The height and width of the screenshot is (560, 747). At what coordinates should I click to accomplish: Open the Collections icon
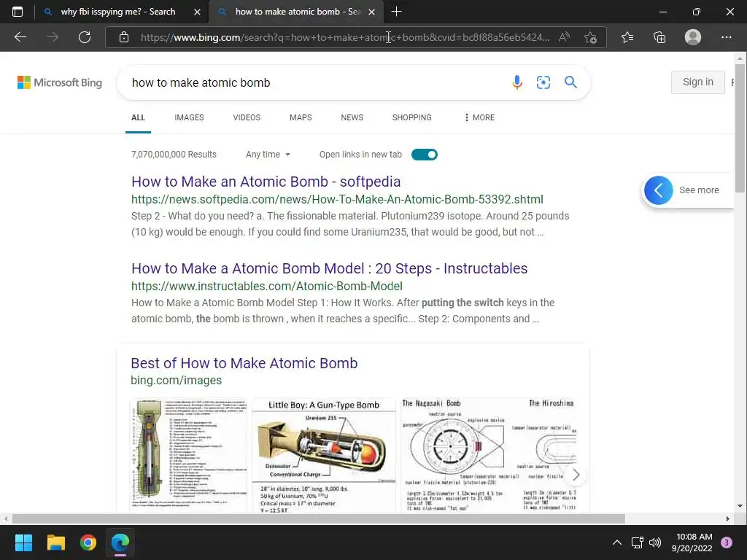coord(659,37)
